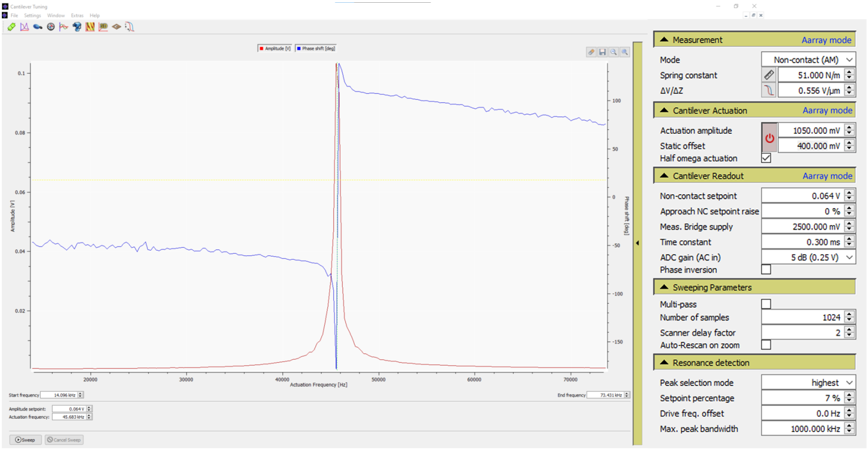Click the Scanner delay factor stepper arrows
Screen dimensions: 868x450
[850, 333]
